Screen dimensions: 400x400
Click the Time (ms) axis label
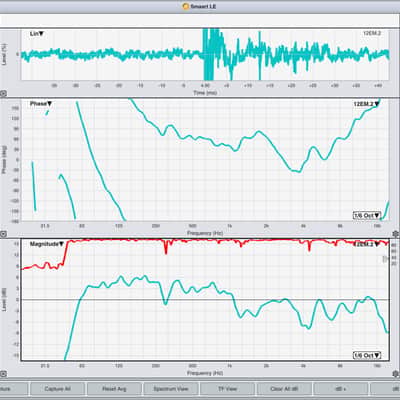(x=205, y=93)
